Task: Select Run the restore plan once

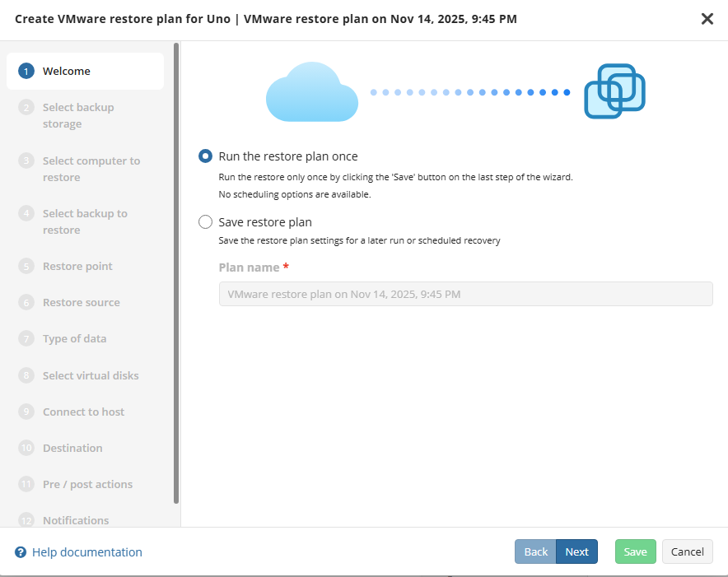Action: pyautogui.click(x=206, y=156)
